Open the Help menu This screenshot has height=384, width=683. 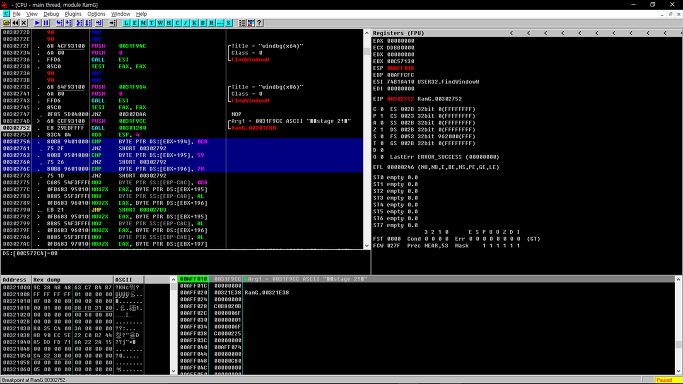142,14
